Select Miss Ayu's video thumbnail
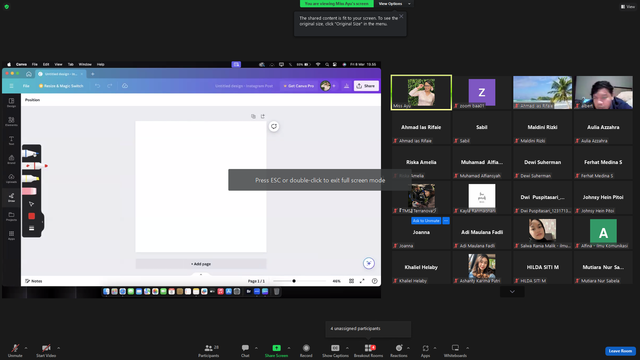 tap(421, 92)
